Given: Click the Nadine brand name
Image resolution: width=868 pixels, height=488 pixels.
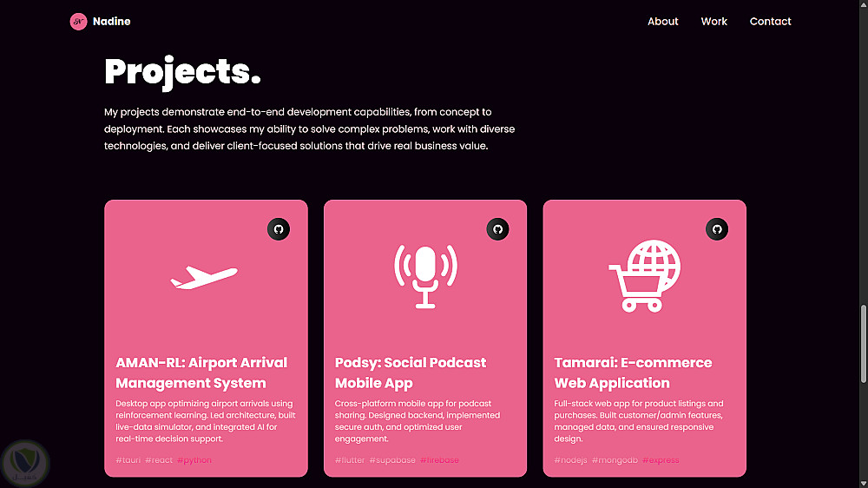Looking at the screenshot, I should [112, 22].
